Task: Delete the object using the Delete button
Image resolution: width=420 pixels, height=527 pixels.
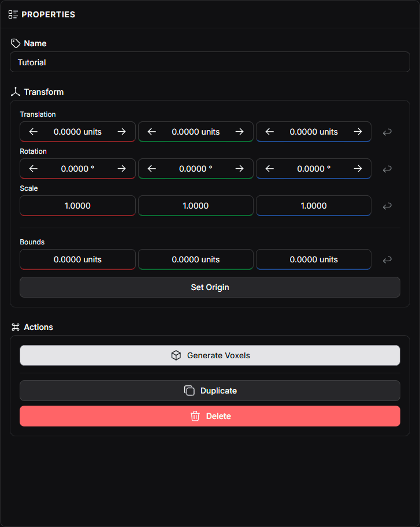Action: [210, 415]
